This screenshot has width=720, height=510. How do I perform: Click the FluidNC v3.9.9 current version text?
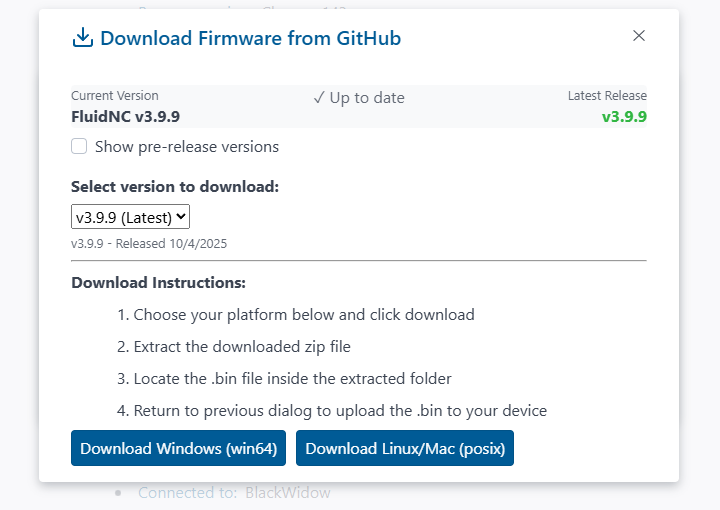(x=125, y=117)
